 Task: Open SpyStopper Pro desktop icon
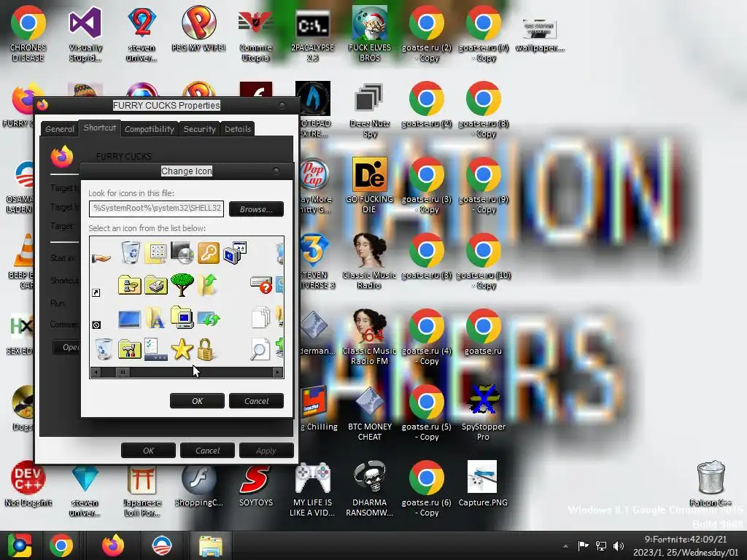click(x=483, y=413)
